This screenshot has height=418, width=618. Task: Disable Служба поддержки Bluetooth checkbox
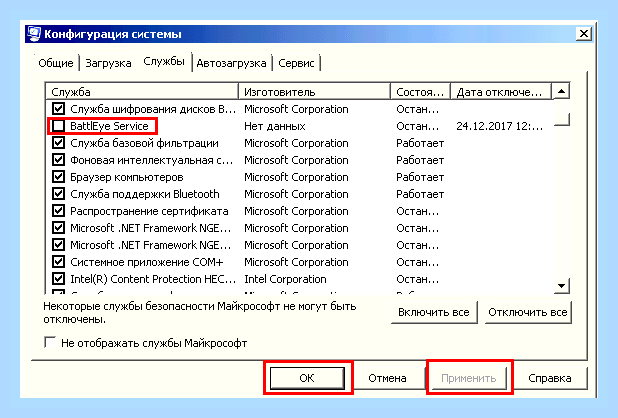point(58,193)
